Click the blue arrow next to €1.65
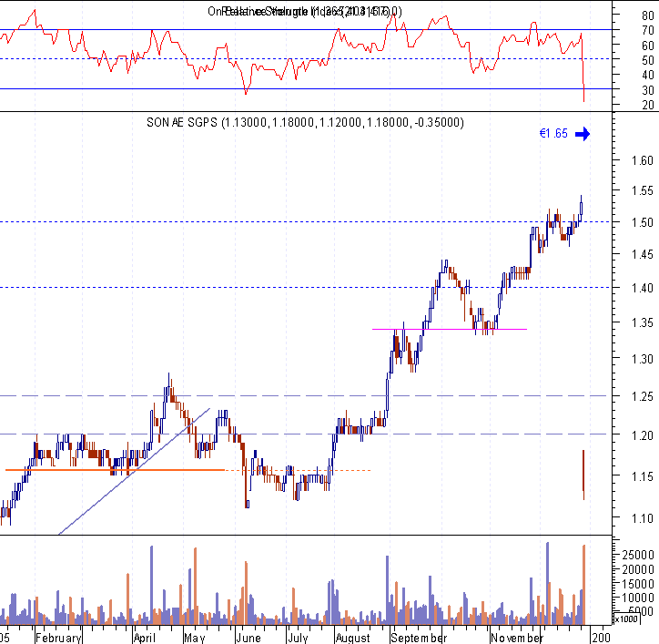The height and width of the screenshot is (644, 659). [583, 134]
